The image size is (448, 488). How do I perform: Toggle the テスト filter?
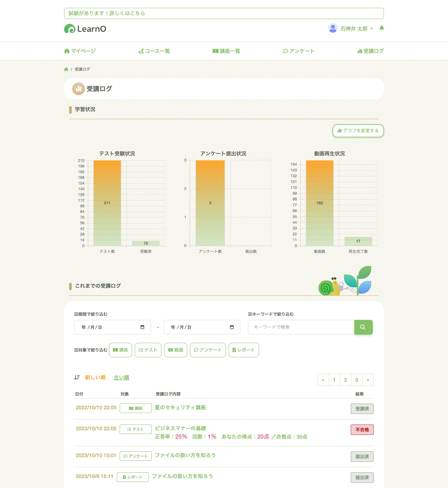click(148, 350)
